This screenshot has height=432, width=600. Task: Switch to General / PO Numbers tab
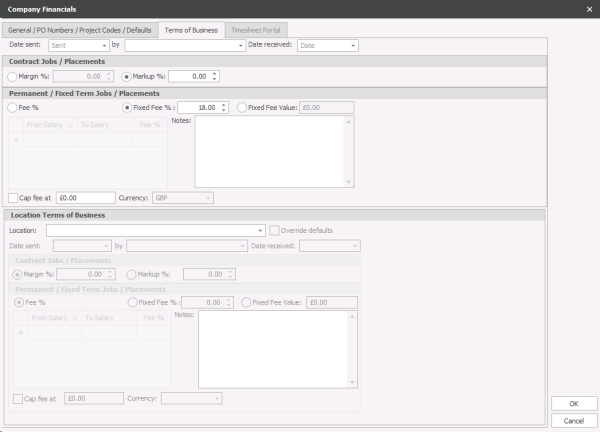(82, 30)
